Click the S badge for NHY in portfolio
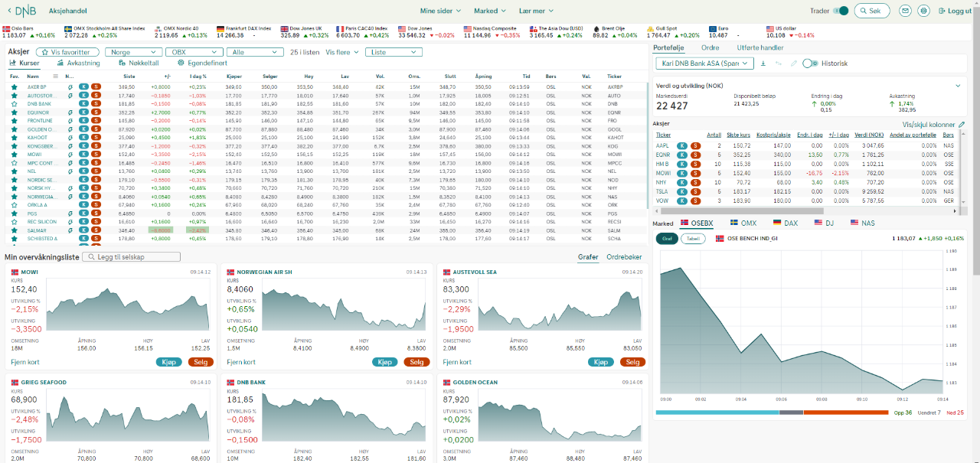Image resolution: width=980 pixels, height=463 pixels. (x=695, y=182)
